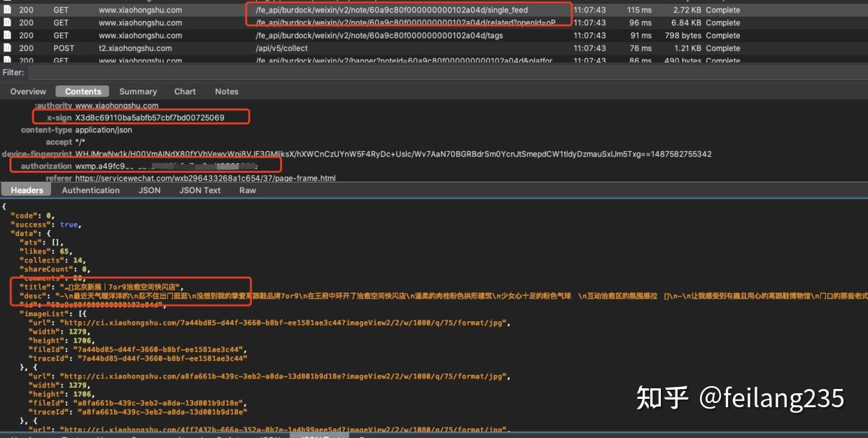Click the "desc" JSON line text
The image size is (868, 438).
[443, 296]
